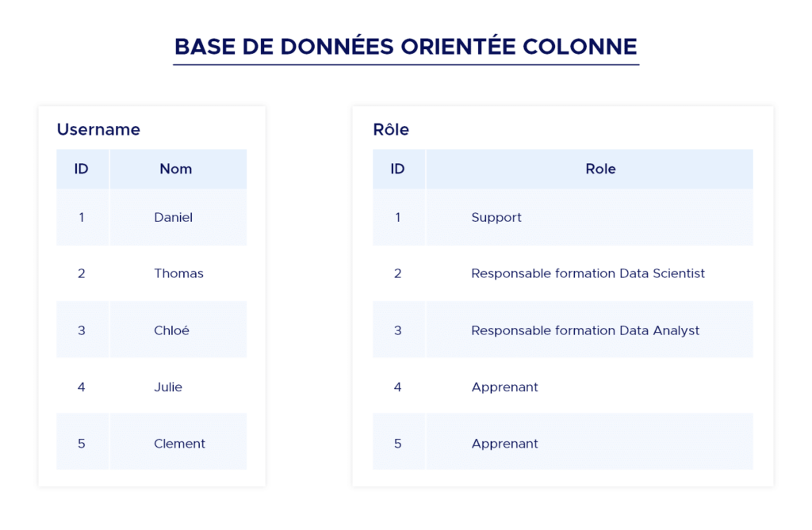812x530 pixels.
Task: Select the Rôle table heading
Action: [x=391, y=130]
